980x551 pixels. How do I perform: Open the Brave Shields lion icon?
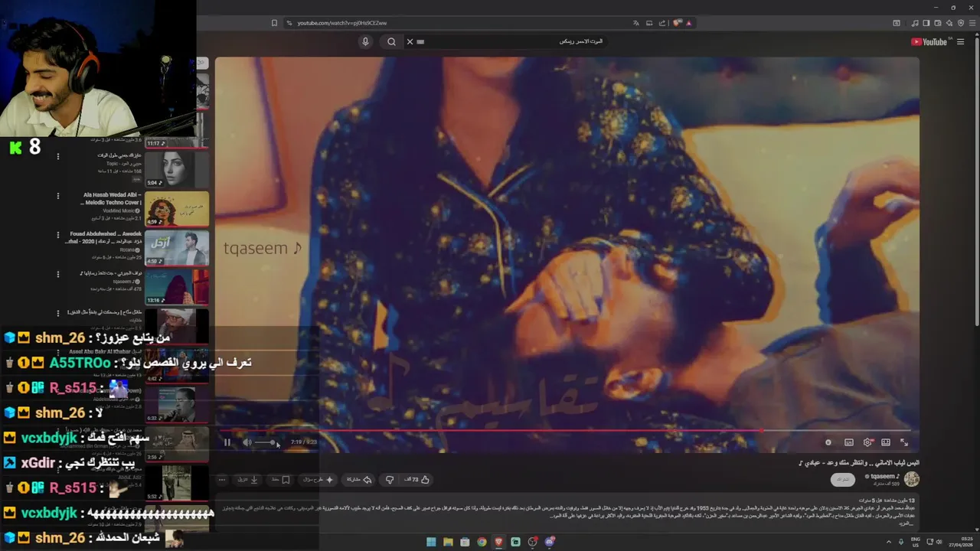tap(677, 23)
